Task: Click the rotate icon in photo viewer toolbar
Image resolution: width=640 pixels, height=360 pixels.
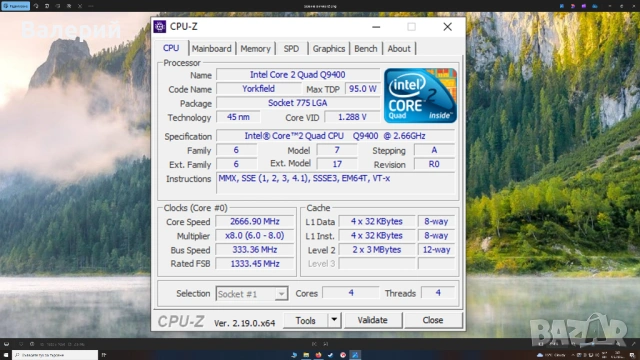Action: pos(36,6)
